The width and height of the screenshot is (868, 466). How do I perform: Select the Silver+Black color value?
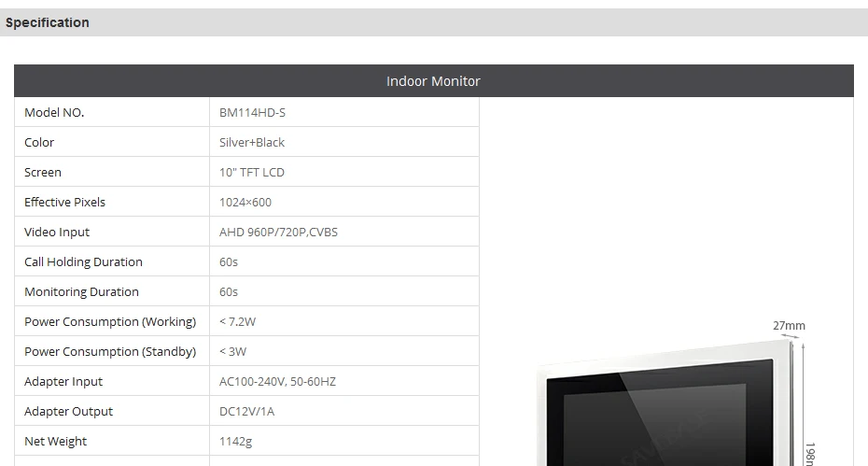(252, 142)
